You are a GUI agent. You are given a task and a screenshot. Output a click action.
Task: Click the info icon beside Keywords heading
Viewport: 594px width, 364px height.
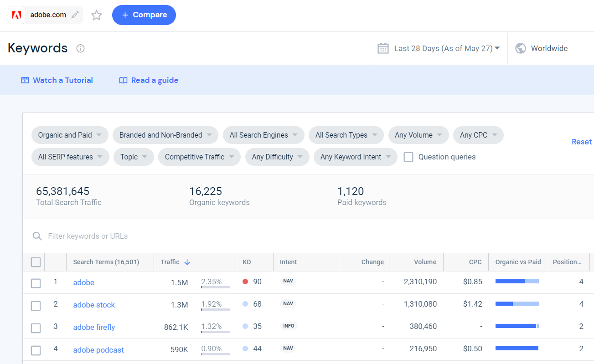(80, 48)
